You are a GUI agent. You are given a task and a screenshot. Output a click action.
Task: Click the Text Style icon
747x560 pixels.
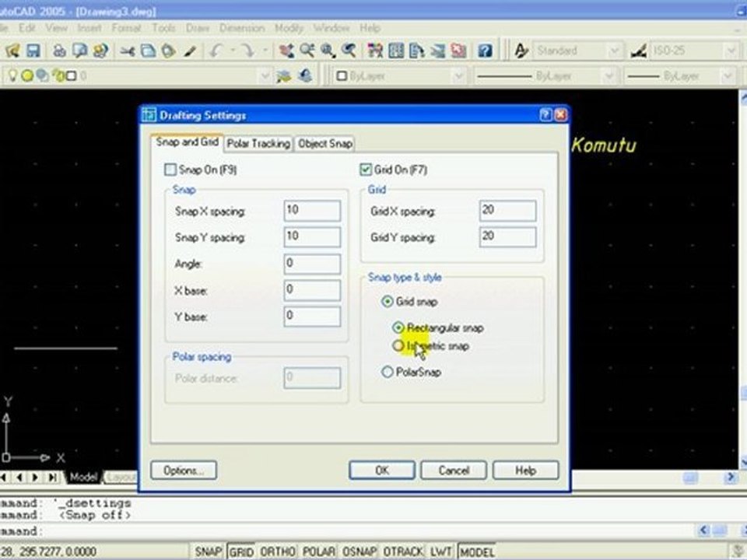click(521, 50)
